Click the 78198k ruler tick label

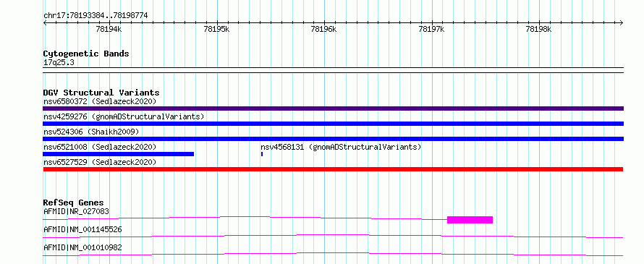539,29
